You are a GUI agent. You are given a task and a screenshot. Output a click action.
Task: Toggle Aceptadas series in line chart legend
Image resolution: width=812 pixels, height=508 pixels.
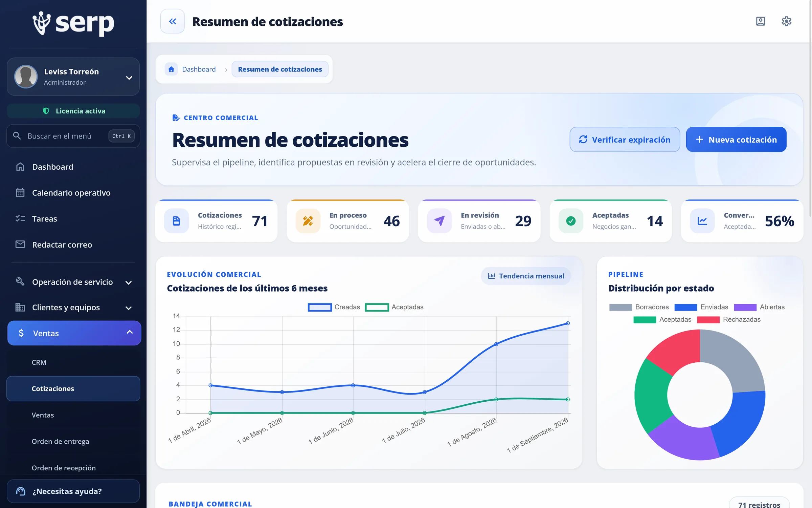coord(394,307)
